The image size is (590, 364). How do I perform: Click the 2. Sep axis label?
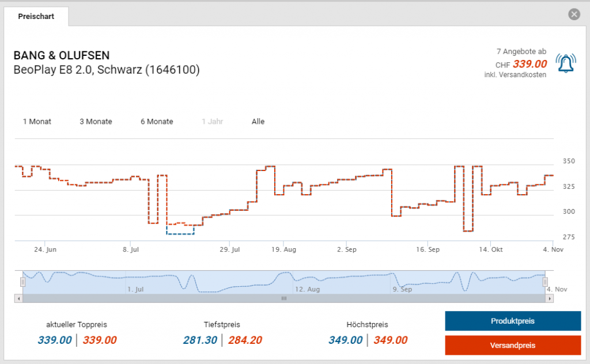[x=346, y=249]
